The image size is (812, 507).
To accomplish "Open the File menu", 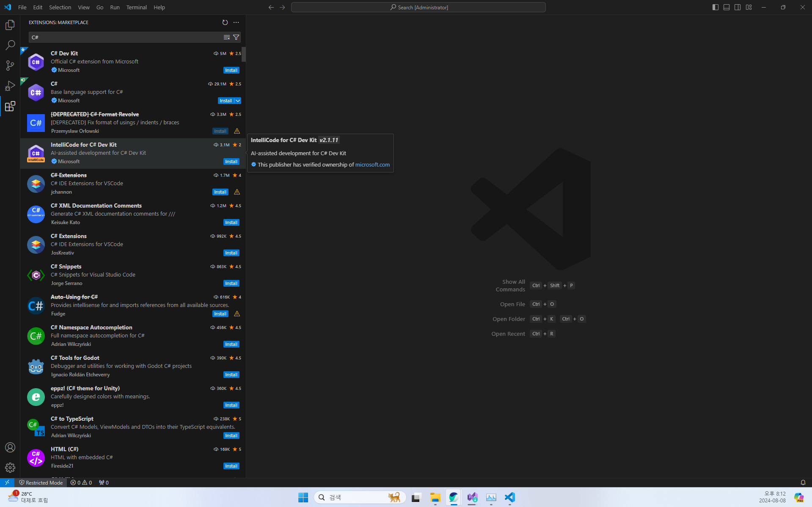I will 22,7.
